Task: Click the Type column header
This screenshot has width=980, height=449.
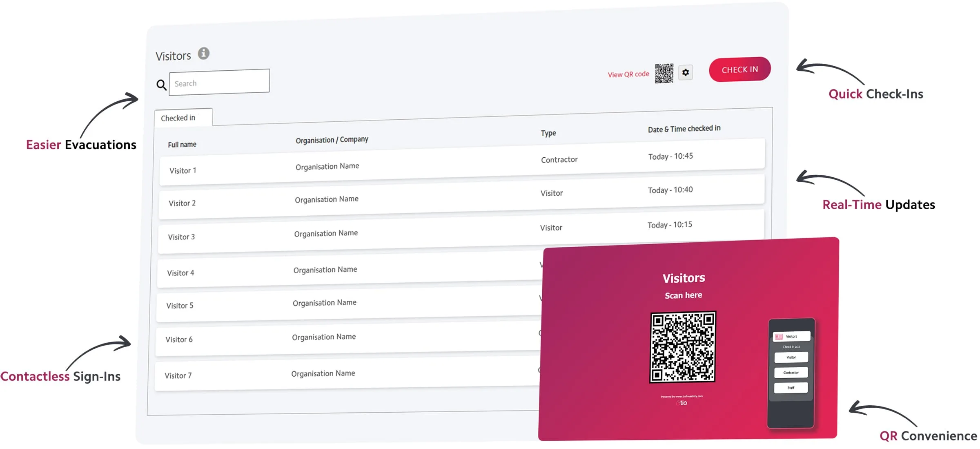Action: pos(548,133)
